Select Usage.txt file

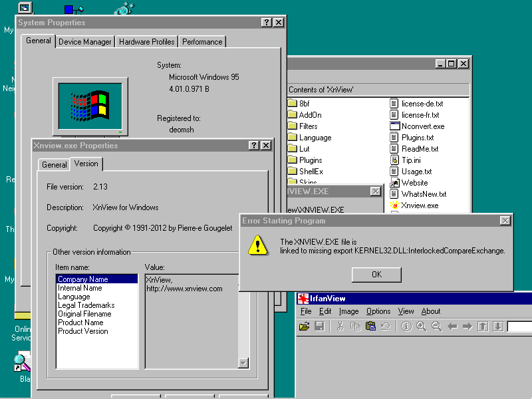point(410,172)
